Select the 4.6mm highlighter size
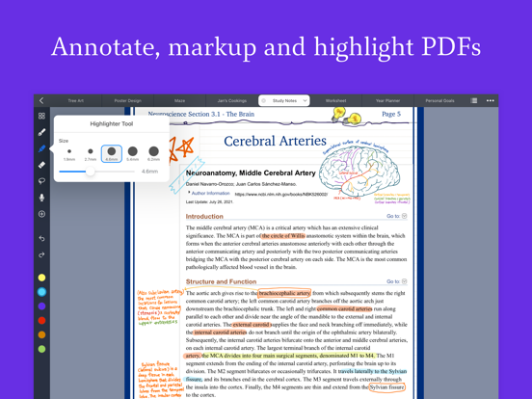This screenshot has width=532, height=399. click(111, 153)
